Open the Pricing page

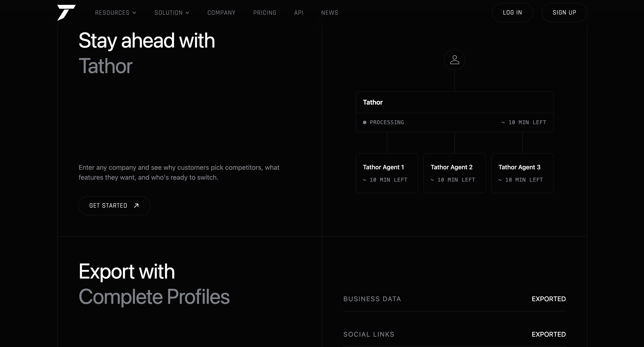click(265, 13)
